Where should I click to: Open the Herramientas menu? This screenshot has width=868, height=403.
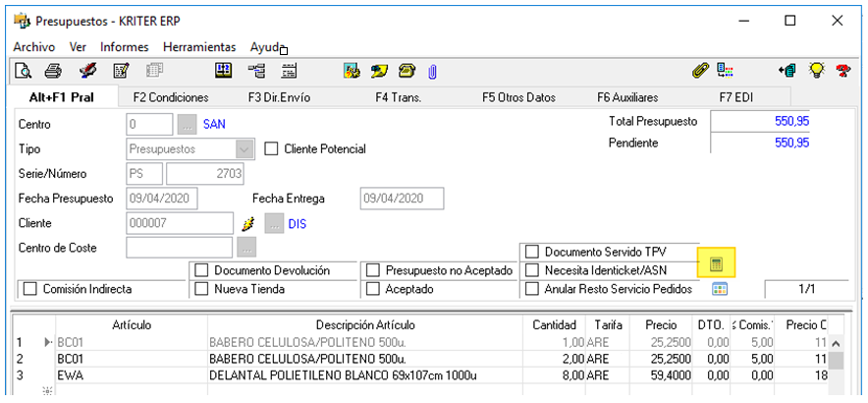tap(199, 47)
